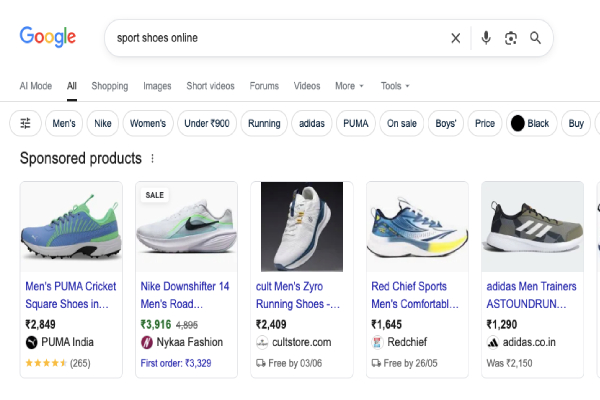Open the filter sliders icon chip

(x=25, y=123)
